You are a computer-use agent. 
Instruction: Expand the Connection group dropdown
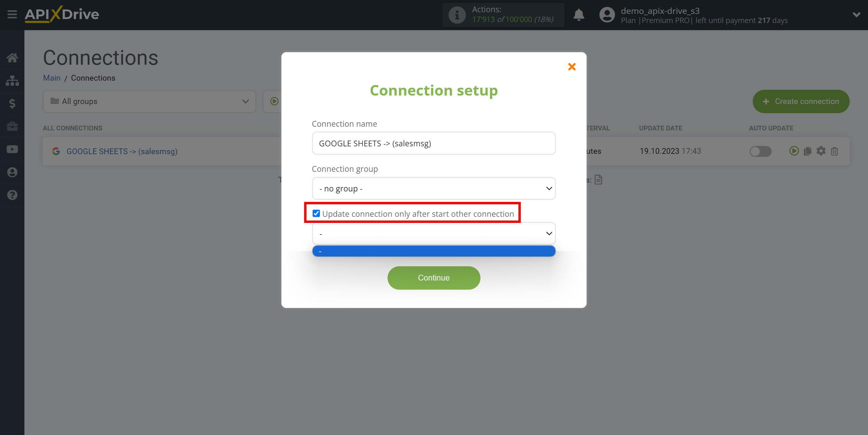click(x=433, y=188)
